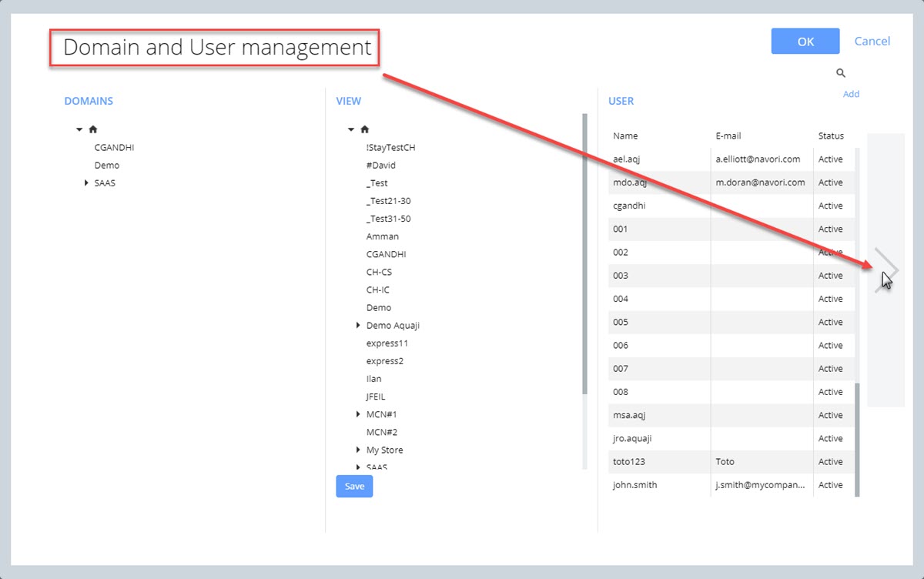The height and width of the screenshot is (579, 924).
Task: Select user row toto123
Action: (x=731, y=462)
